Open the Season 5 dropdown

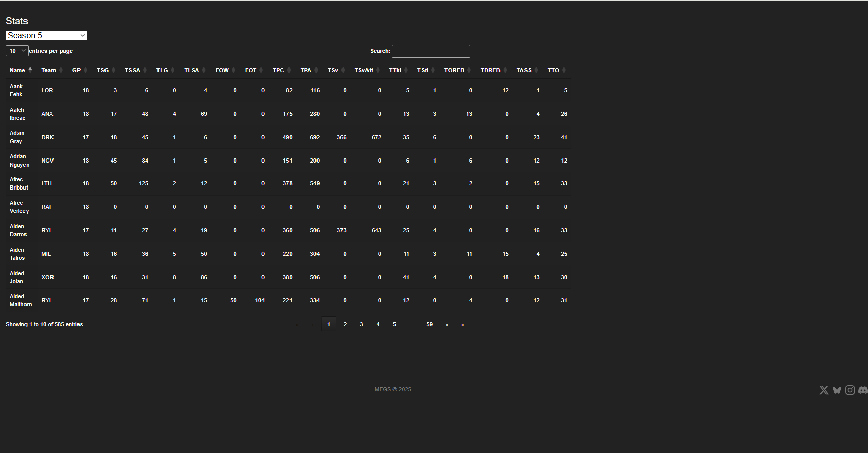pyautogui.click(x=46, y=35)
